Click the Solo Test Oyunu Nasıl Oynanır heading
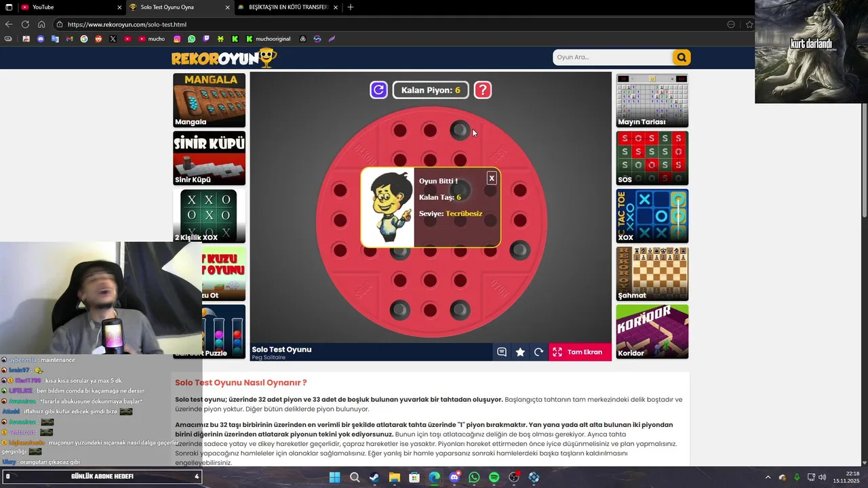The height and width of the screenshot is (488, 868). pos(241,382)
